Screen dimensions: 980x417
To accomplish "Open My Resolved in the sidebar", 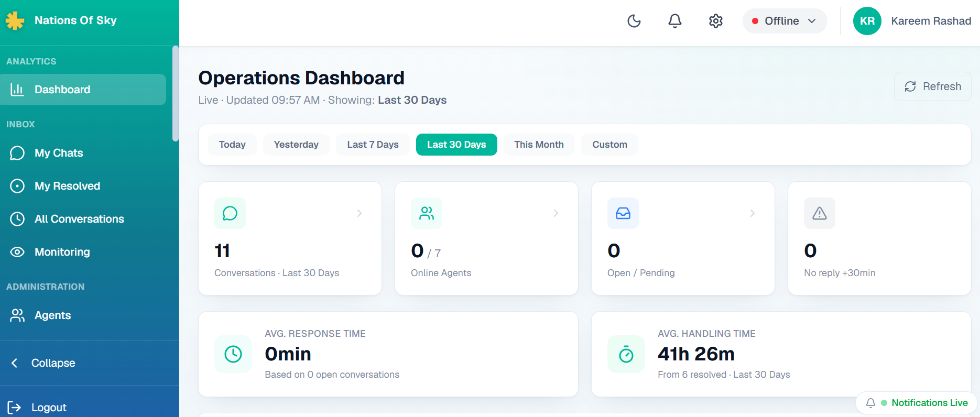I will tap(83, 186).
